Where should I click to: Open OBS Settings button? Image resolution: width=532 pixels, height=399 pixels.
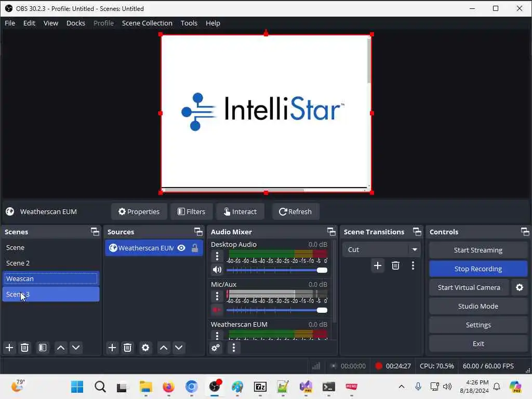(478, 325)
